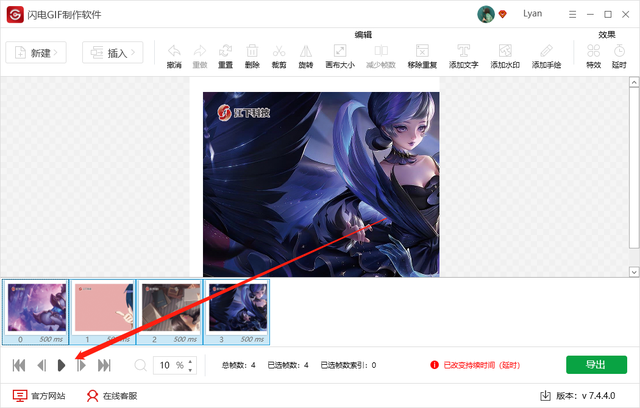Increase the zoom percentage stepper

(191, 361)
